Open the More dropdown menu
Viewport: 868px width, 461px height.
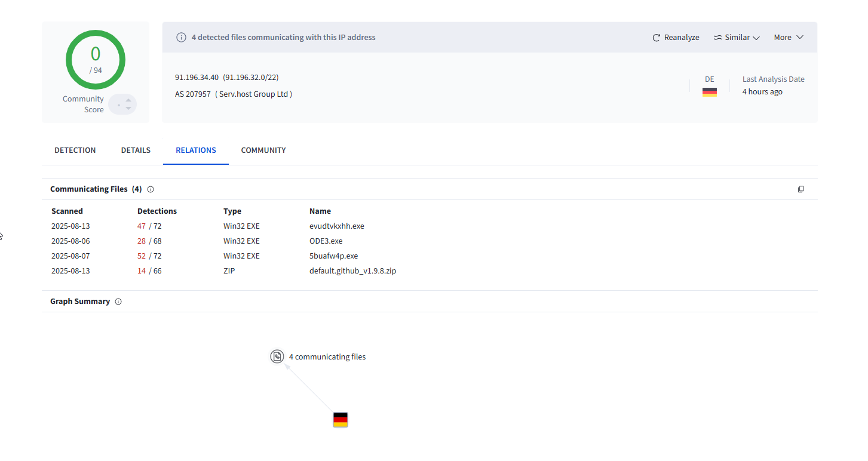789,38
